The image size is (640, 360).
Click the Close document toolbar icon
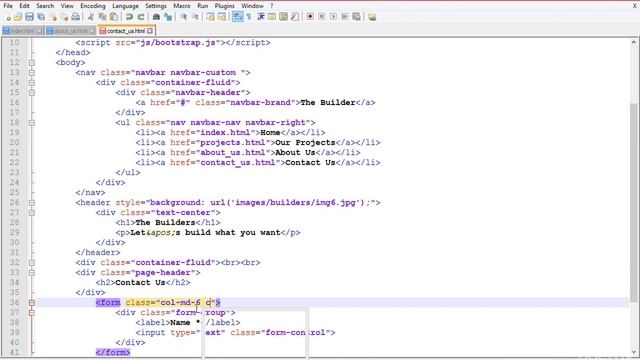(x=53, y=17)
